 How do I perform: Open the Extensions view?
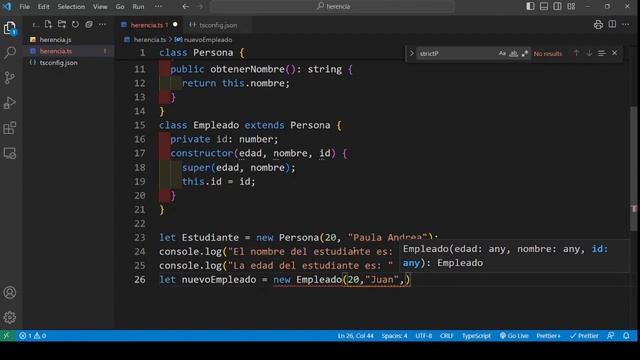click(10, 128)
